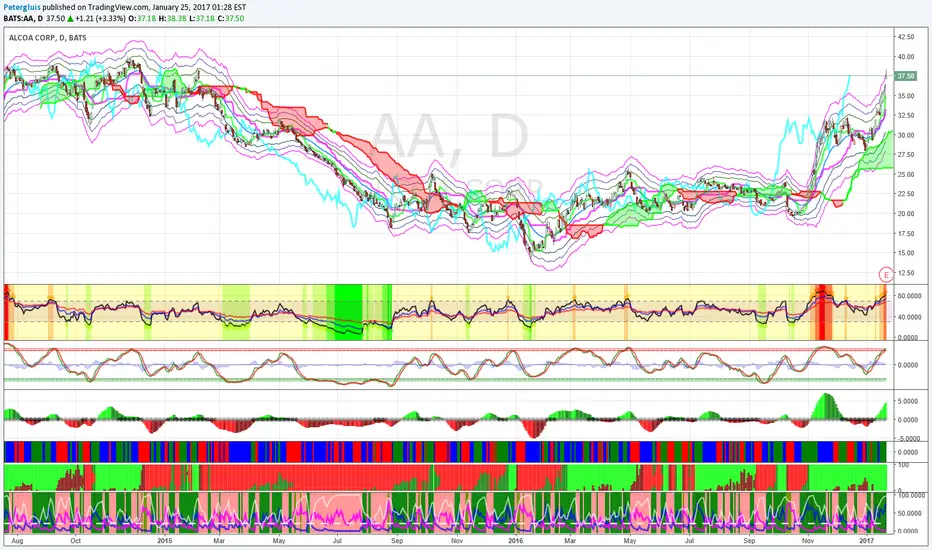Click the 25.00 price axis label
This screenshot has height=550, width=932.
coord(906,174)
